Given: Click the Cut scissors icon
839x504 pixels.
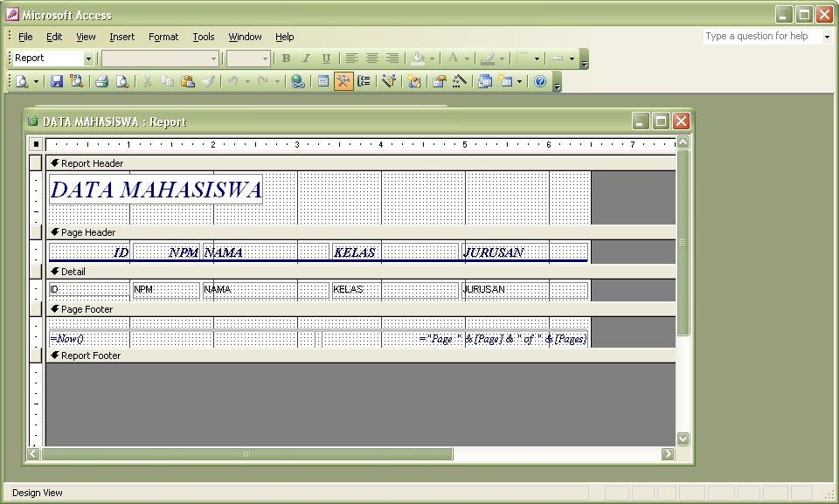Looking at the screenshot, I should point(147,81).
